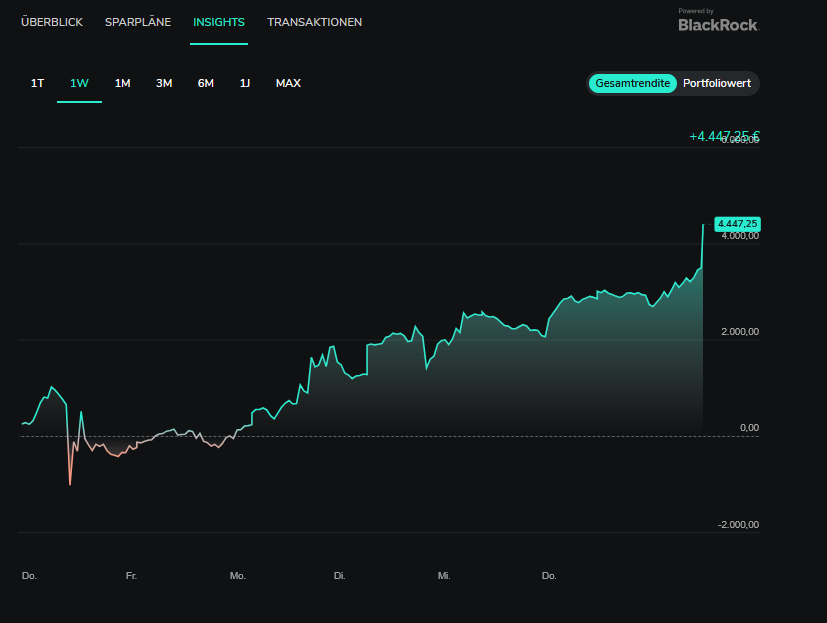Switch to the SPARPLÄNE tab
Image resolution: width=827 pixels, height=623 pixels.
(138, 22)
